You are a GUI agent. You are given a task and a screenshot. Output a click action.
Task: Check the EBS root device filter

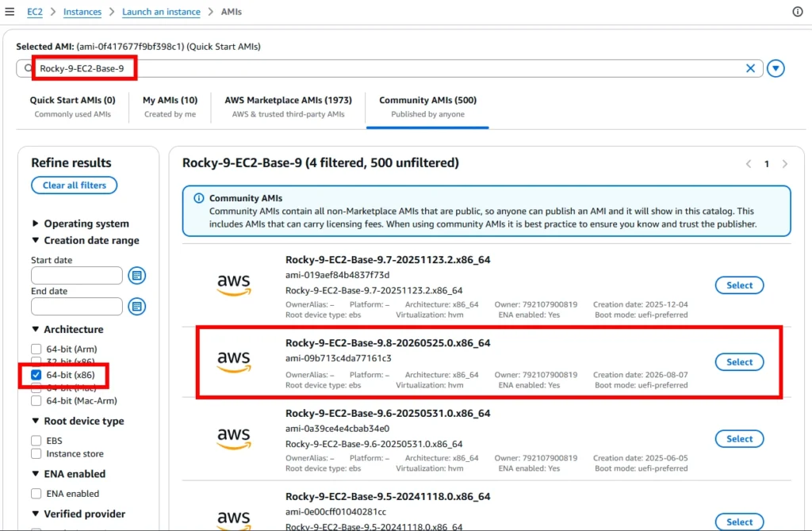[x=36, y=441]
